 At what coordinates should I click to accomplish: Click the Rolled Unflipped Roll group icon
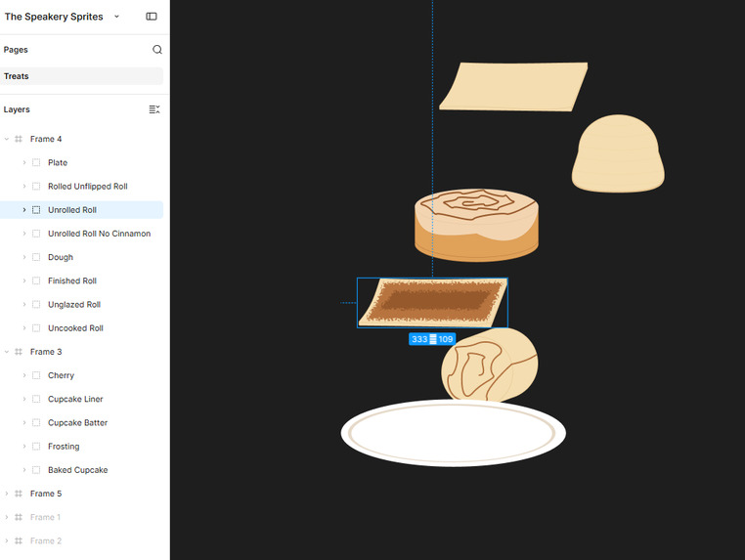[x=36, y=187]
